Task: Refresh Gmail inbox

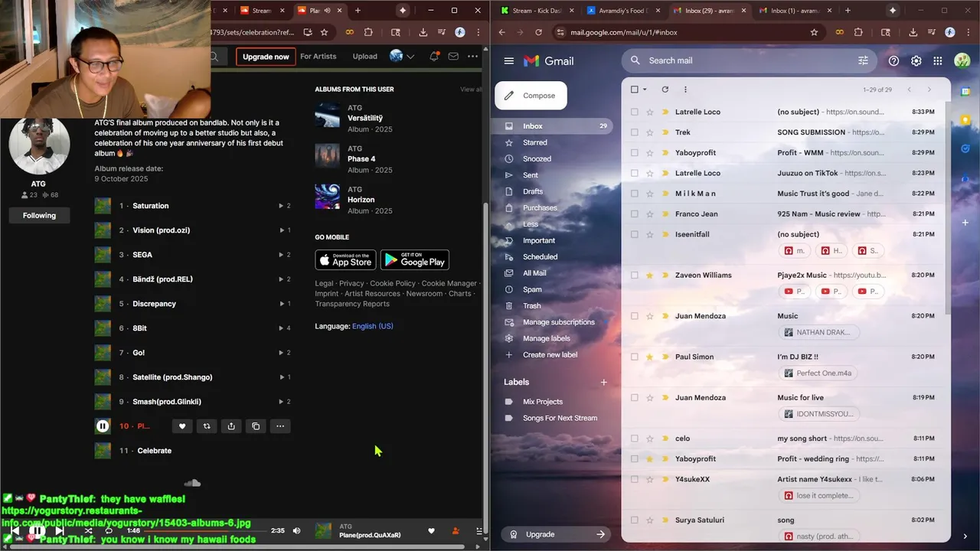Action: (x=665, y=90)
